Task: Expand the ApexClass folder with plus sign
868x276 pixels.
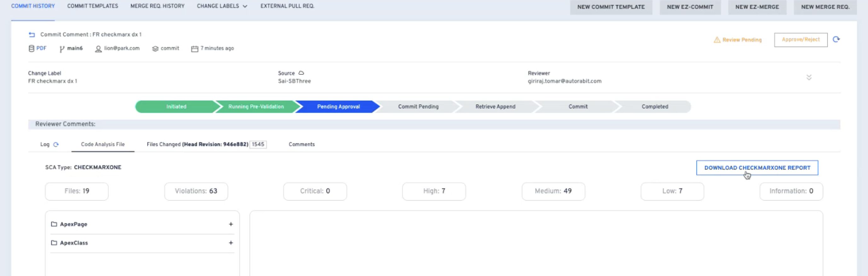Action: click(x=231, y=243)
